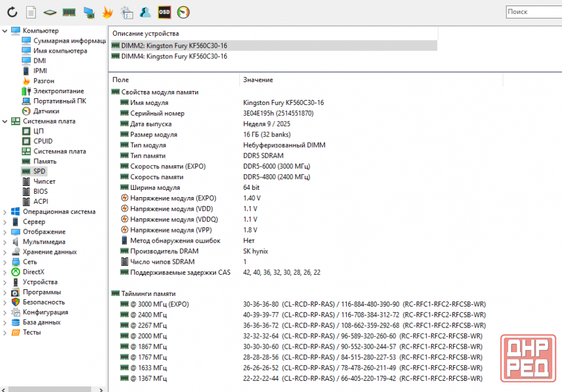562x392 pixels.
Task: Expand the Операционная система node
Action: (4, 212)
